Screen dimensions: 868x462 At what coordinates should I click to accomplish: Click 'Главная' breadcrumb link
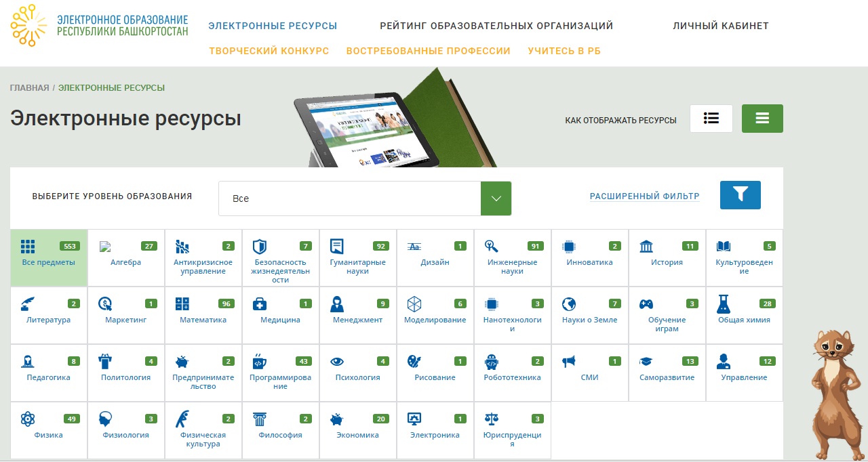tap(29, 88)
